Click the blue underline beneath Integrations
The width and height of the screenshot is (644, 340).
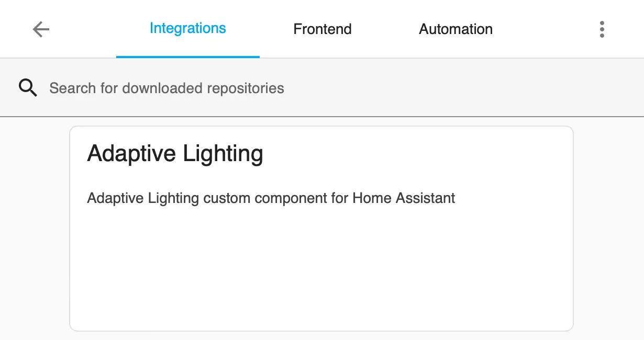187,56
